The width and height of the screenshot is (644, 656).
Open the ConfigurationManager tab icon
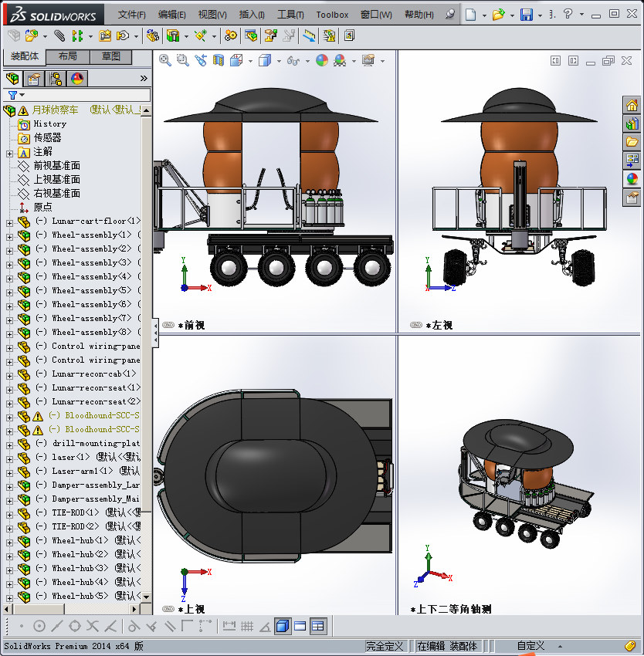click(56, 78)
